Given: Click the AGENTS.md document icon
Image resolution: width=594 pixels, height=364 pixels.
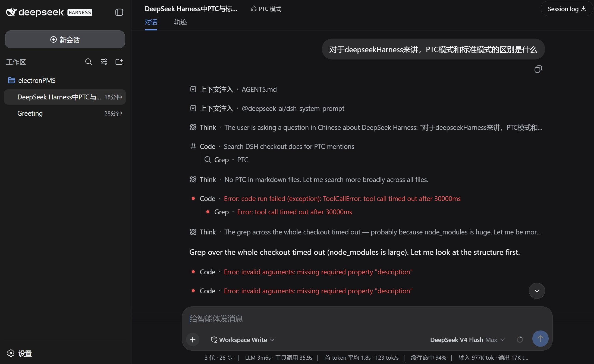Looking at the screenshot, I should [x=193, y=89].
